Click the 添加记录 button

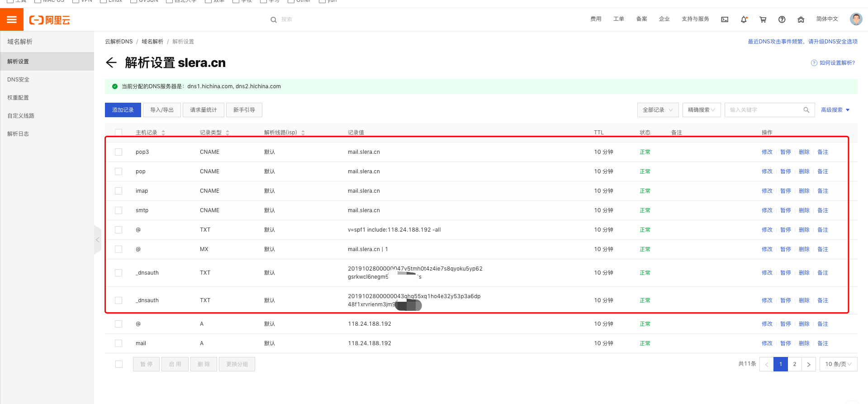(123, 110)
